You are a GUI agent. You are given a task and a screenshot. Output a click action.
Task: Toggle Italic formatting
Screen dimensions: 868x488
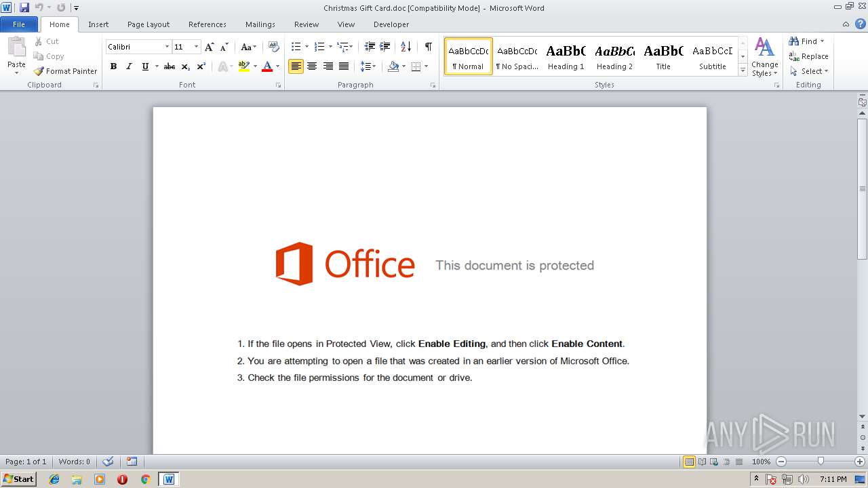(129, 66)
